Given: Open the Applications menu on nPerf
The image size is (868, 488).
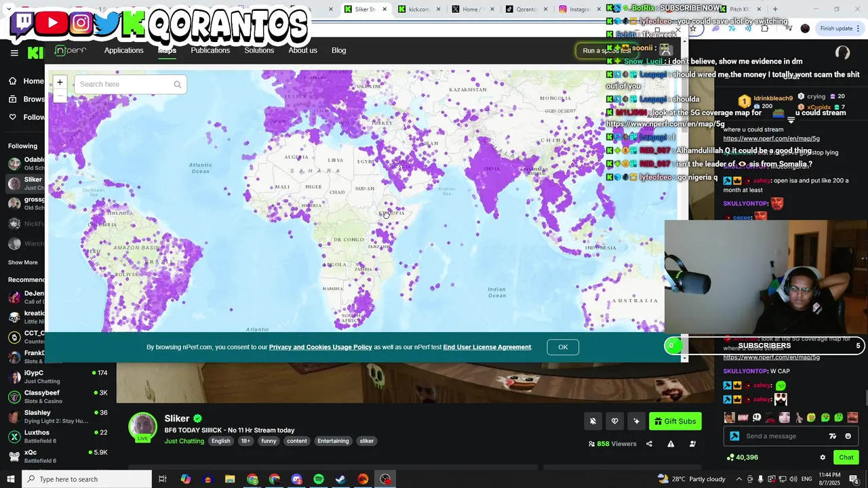Looking at the screenshot, I should point(123,50).
